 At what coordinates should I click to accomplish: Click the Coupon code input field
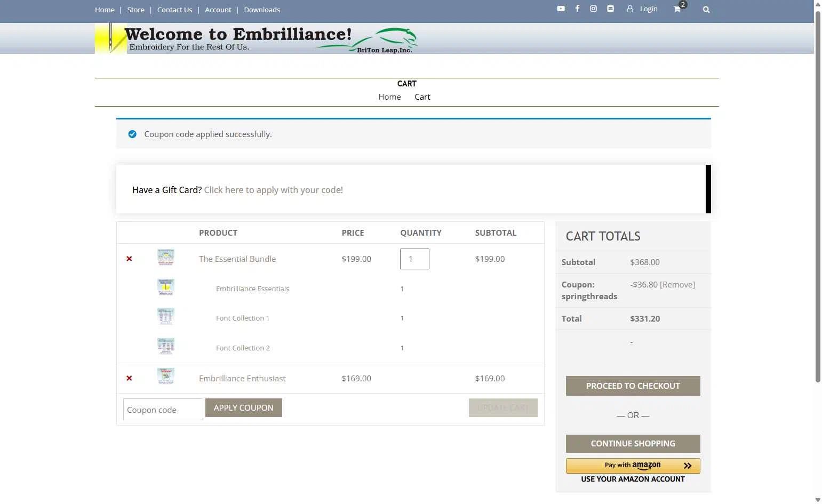[x=163, y=410]
